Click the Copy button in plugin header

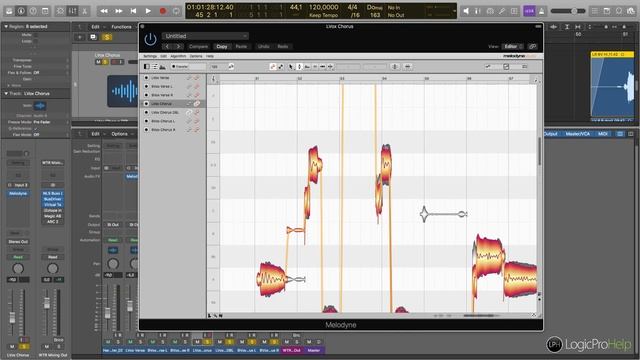pos(222,47)
